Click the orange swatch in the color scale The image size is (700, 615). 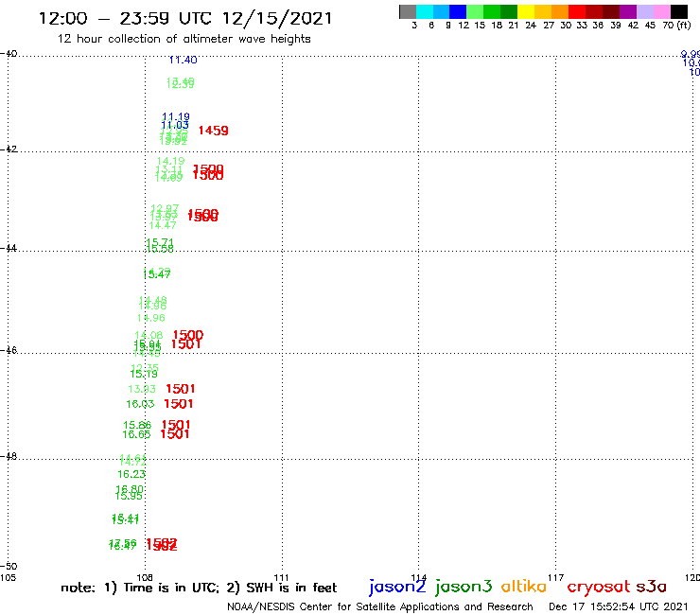[560, 11]
